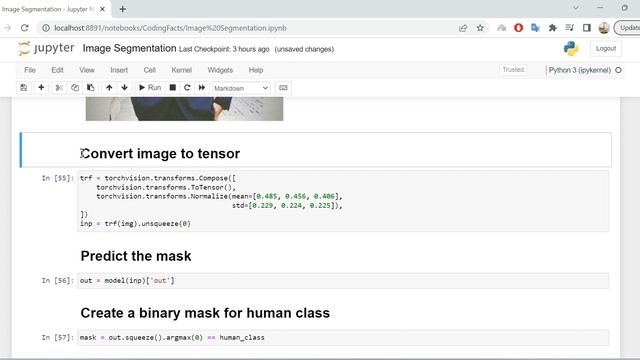Open the red Opera-style extension icon
This screenshot has width=640, height=360.
coord(518,28)
